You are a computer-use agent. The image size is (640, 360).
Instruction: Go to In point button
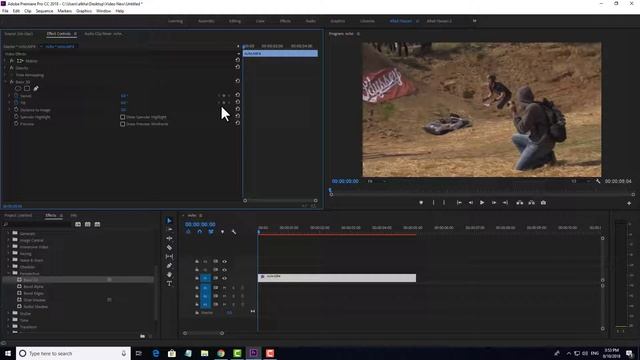coord(459,202)
